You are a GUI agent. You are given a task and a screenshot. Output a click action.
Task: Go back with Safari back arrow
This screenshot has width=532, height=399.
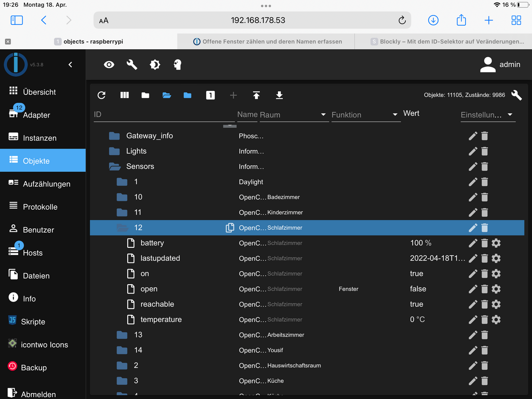tap(43, 20)
